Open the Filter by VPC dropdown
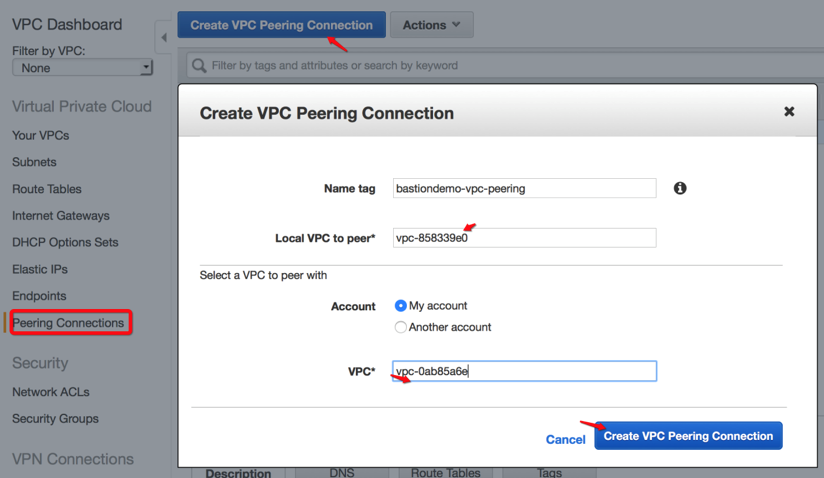Viewport: 824px width, 478px height. [82, 68]
